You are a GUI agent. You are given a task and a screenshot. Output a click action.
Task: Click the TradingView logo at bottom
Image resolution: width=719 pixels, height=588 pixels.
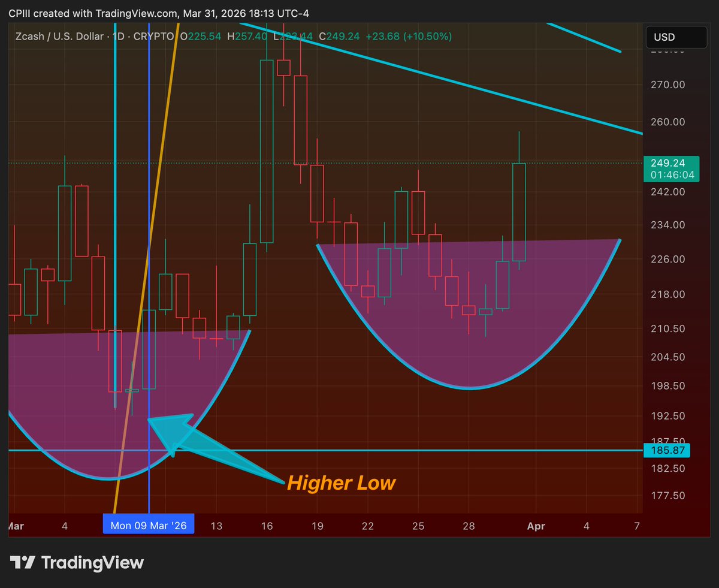pos(77,563)
